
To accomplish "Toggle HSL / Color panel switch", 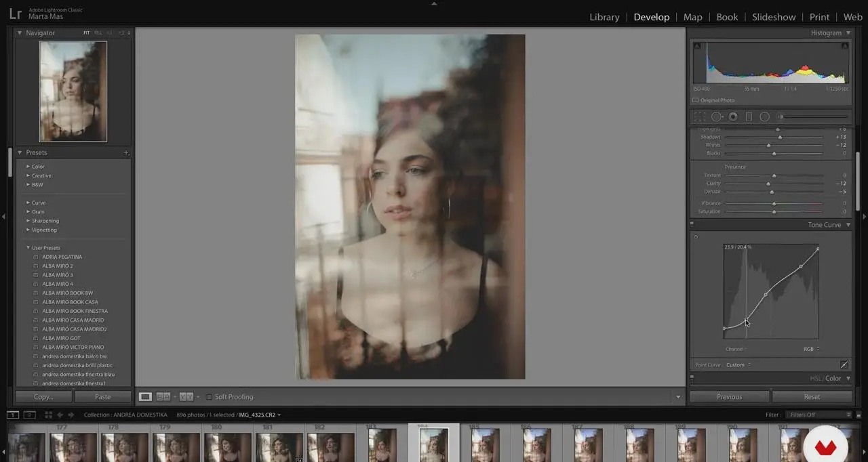I will pos(692,377).
